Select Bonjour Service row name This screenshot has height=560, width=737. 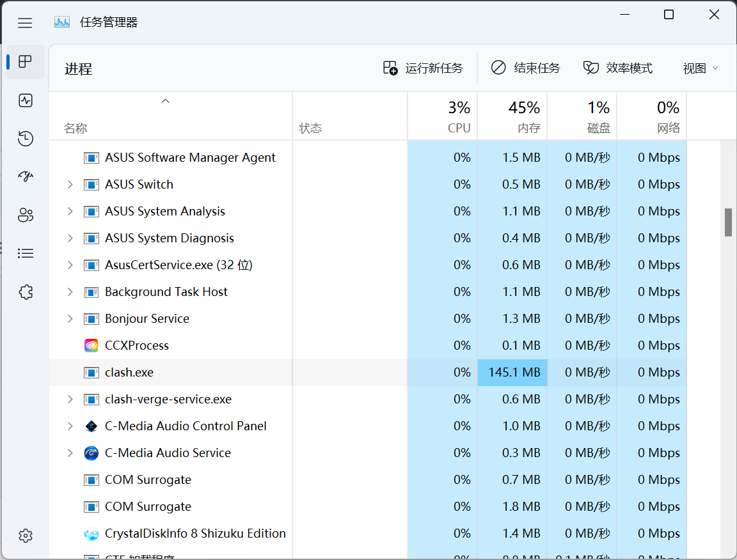147,319
